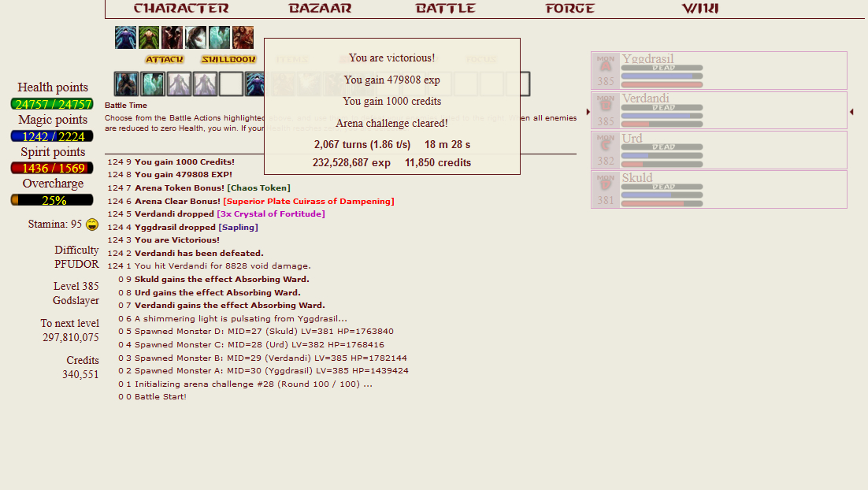Click the 'Level 385 Godslayer' text
The width and height of the screenshot is (868, 490).
[76, 293]
